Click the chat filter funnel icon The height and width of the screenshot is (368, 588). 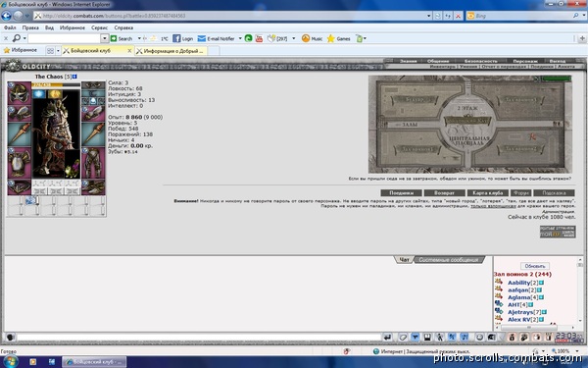416,338
